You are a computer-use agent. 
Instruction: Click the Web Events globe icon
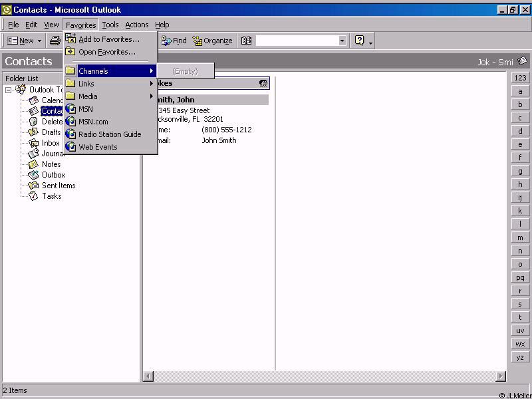(x=70, y=146)
